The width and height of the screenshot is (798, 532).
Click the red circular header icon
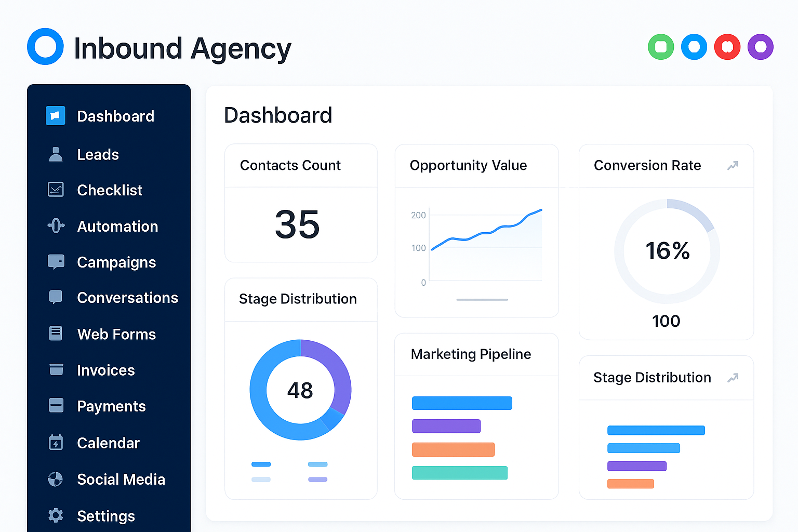pyautogui.click(x=727, y=47)
